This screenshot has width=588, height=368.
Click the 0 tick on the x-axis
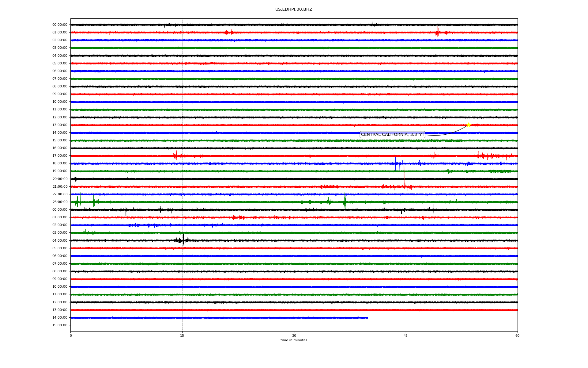tap(71, 335)
